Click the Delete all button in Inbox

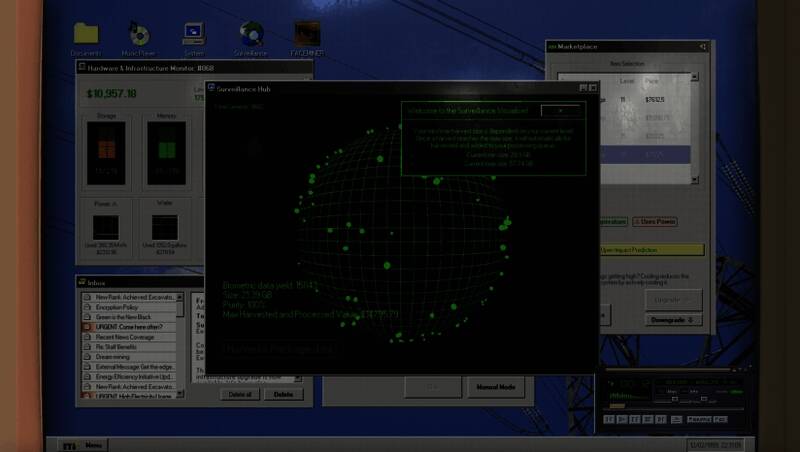(240, 395)
